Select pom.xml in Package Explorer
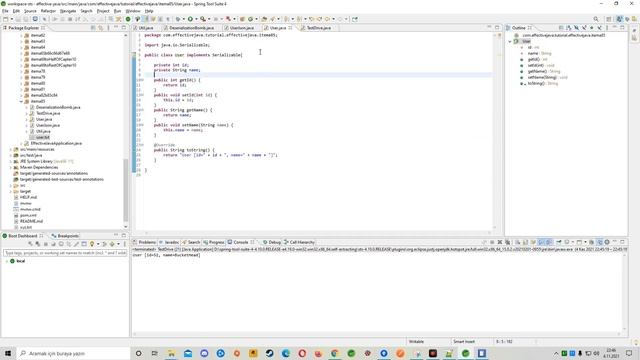 click(x=28, y=215)
